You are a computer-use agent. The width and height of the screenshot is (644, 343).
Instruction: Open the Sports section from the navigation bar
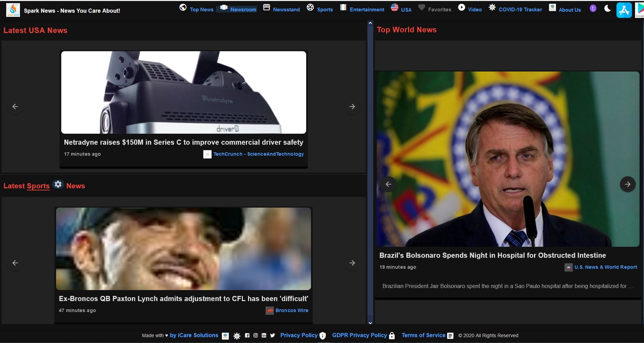[325, 9]
